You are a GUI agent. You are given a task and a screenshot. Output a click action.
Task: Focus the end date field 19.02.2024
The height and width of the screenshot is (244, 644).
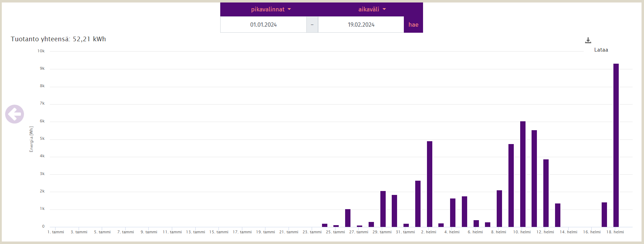point(361,25)
